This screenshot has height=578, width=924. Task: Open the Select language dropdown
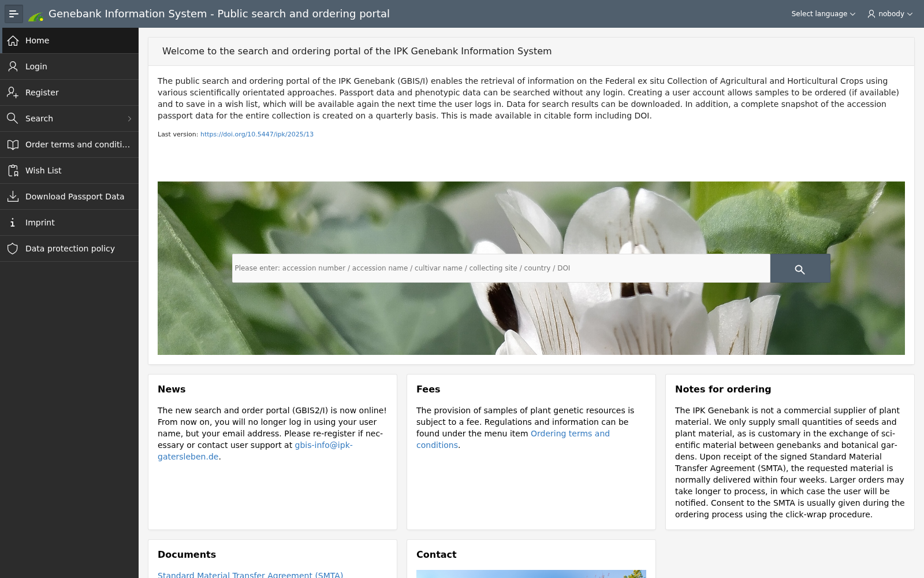click(x=823, y=14)
